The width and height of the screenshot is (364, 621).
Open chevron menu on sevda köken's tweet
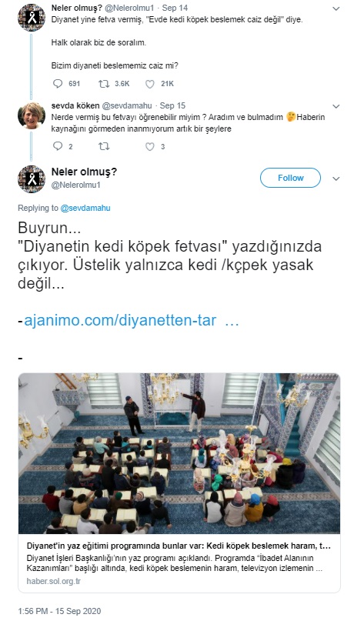(336, 106)
